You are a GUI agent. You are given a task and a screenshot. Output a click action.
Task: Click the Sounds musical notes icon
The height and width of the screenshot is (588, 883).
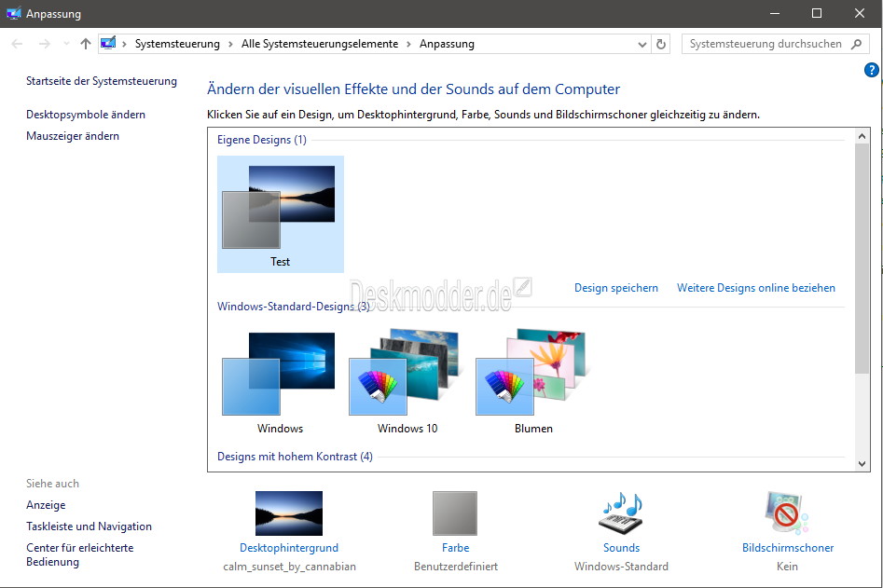621,513
